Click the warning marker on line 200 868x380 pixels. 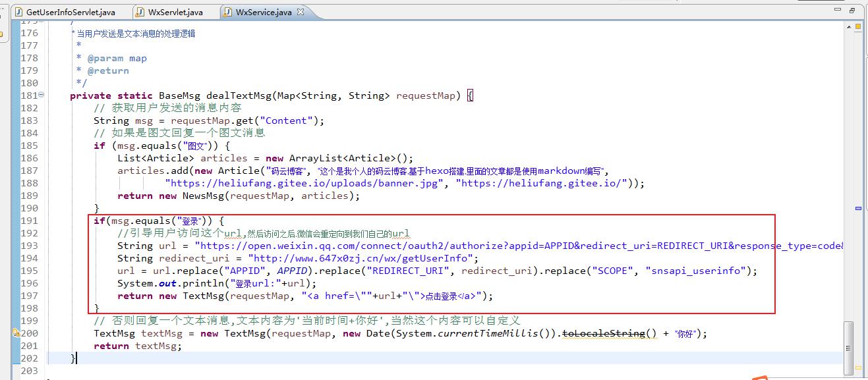(x=16, y=333)
